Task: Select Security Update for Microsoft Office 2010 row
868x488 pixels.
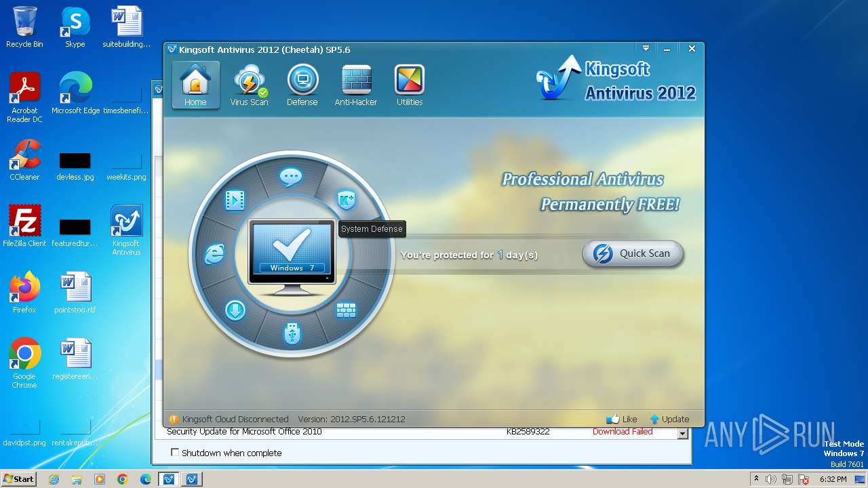Action: click(421, 432)
